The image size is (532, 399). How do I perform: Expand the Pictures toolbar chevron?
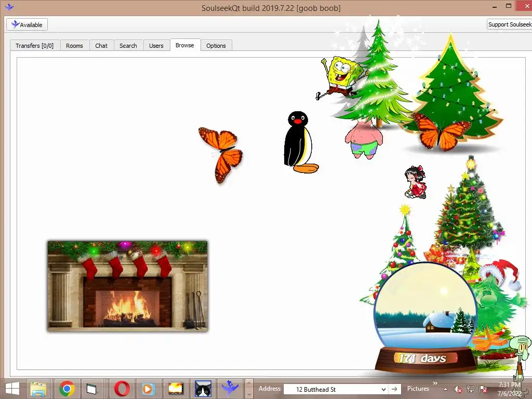click(x=435, y=383)
